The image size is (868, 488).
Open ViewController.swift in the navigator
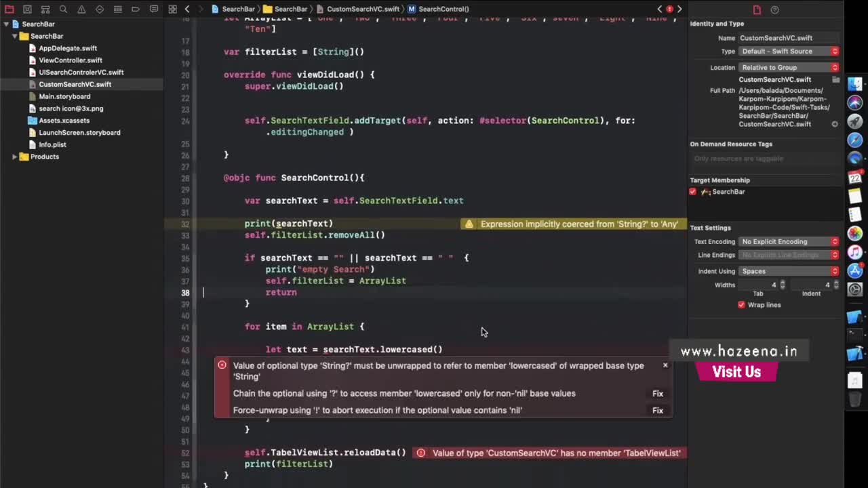(x=71, y=60)
